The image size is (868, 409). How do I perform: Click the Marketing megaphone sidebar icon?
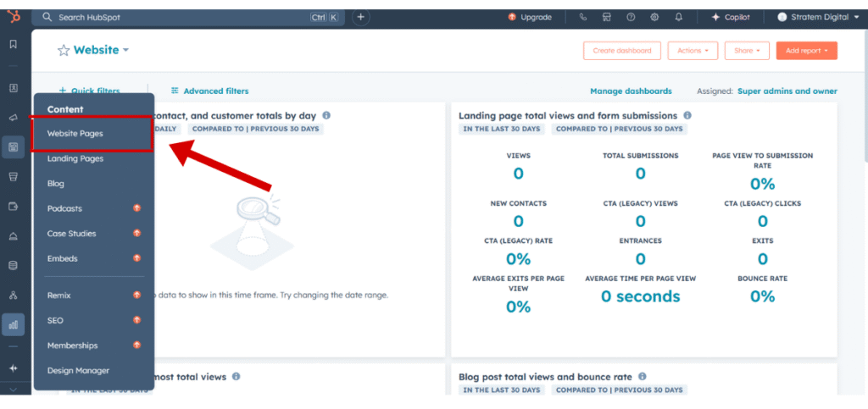[14, 118]
